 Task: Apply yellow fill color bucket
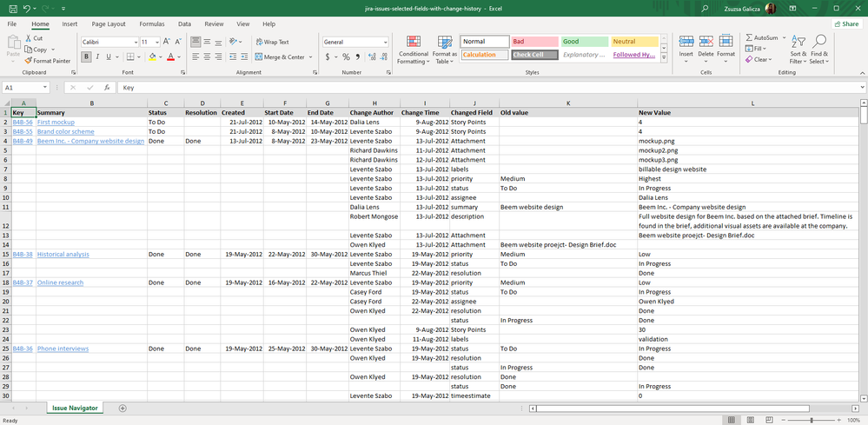click(x=152, y=56)
